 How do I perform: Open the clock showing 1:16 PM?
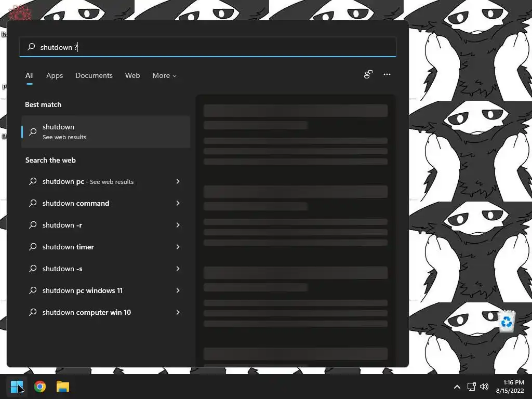click(x=513, y=382)
